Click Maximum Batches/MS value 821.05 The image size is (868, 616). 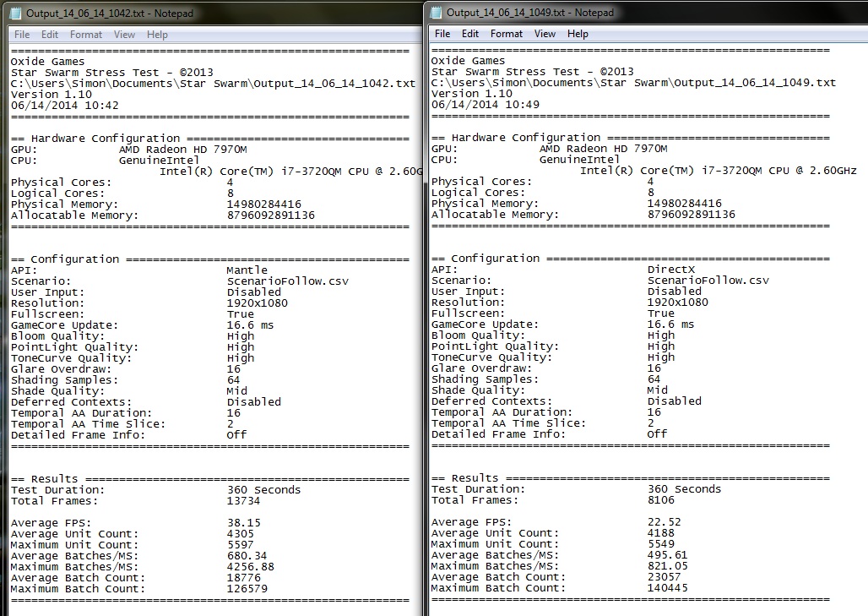(x=668, y=565)
